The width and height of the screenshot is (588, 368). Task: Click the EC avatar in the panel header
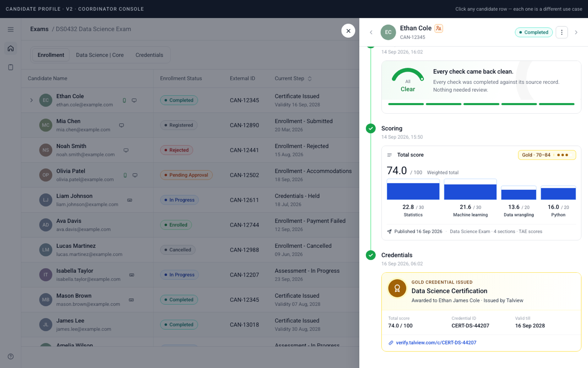tap(388, 32)
